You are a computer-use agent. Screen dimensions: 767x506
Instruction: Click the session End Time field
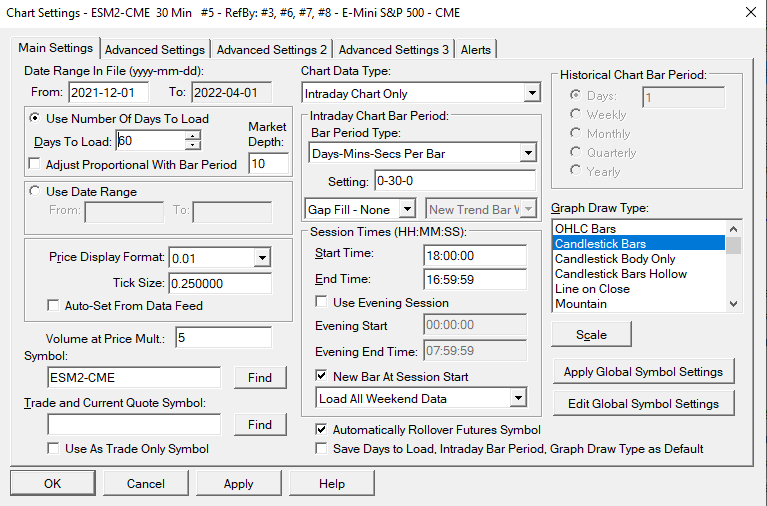[475, 279]
